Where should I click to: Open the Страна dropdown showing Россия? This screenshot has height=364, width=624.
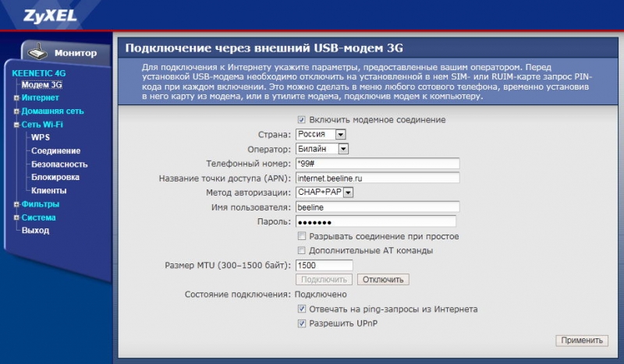[x=321, y=135]
